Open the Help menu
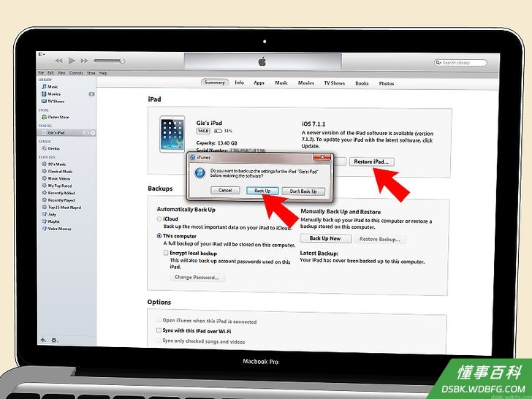 click(x=103, y=73)
